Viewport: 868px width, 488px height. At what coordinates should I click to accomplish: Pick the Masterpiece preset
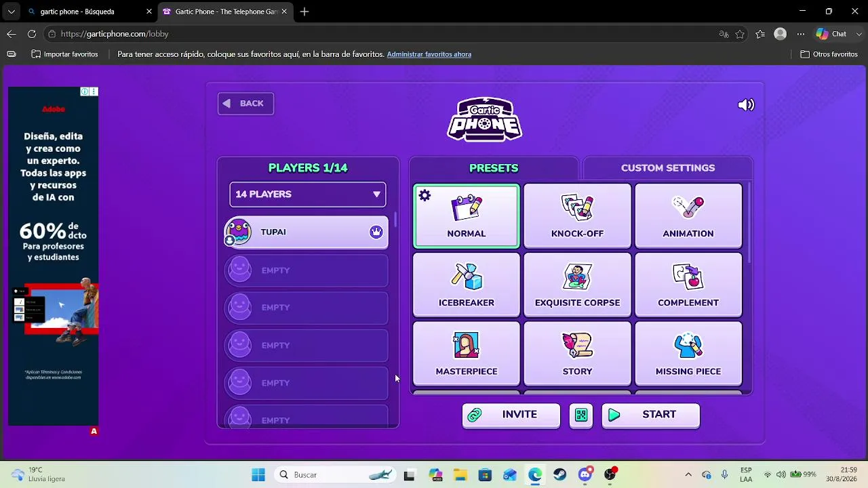[467, 354]
